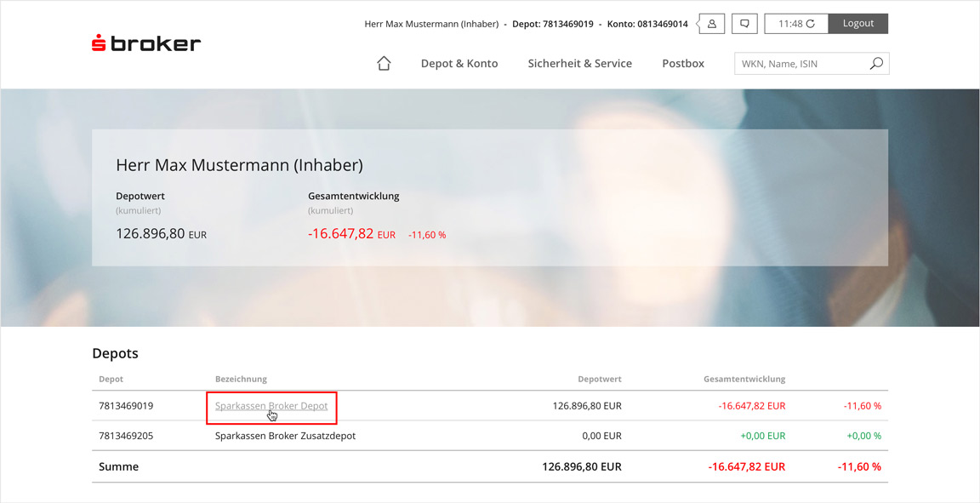Viewport: 980px width, 503px height.
Task: Select the 0,00 EUR Depotwert of the Zusatzdepot
Action: 602,436
